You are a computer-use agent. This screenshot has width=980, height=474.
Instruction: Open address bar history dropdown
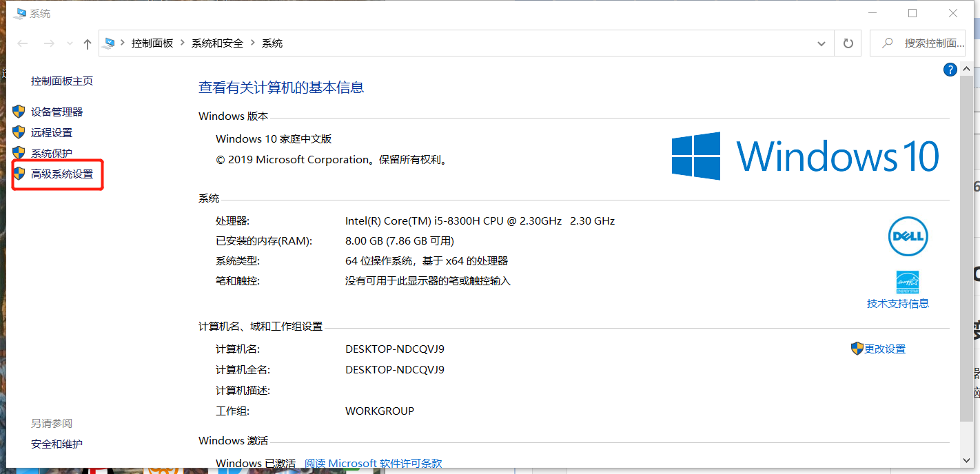point(821,43)
